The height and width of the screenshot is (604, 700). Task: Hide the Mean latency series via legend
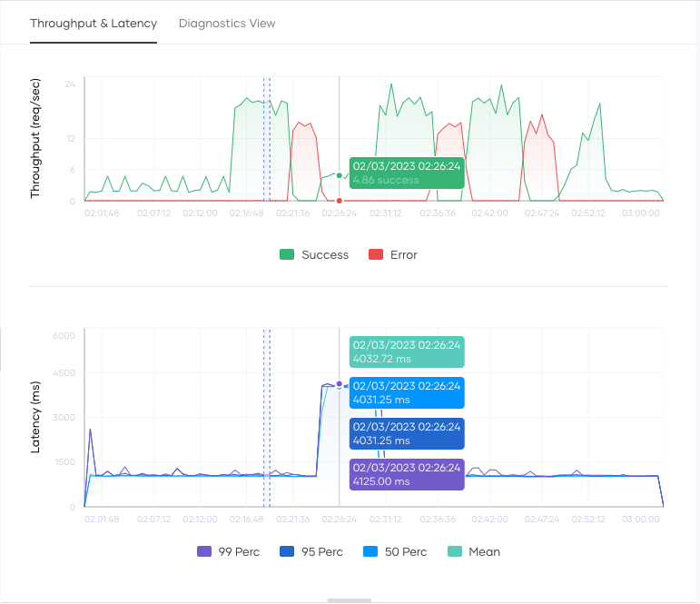[x=455, y=551]
